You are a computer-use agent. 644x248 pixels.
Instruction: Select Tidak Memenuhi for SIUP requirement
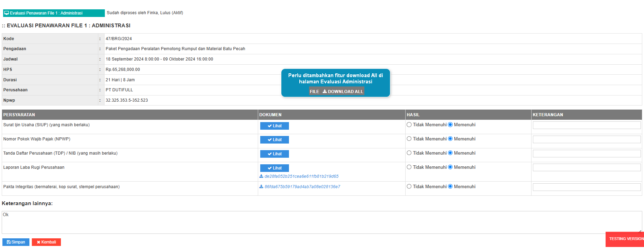[x=409, y=125]
